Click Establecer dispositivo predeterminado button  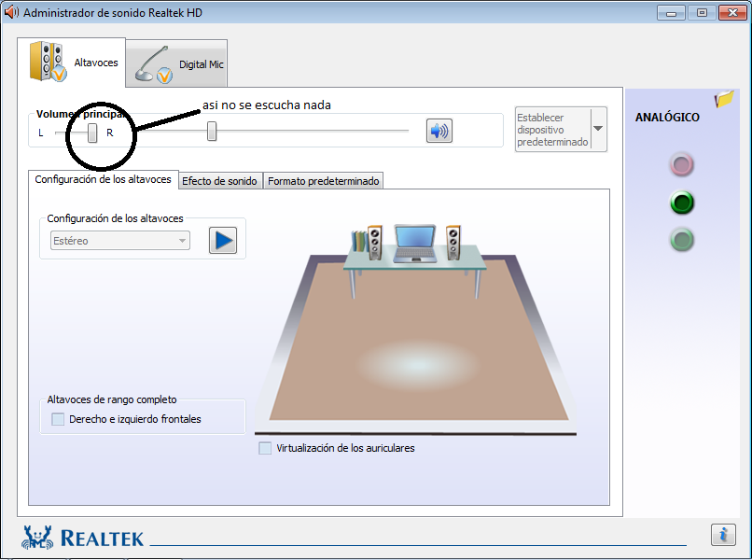pyautogui.click(x=553, y=130)
